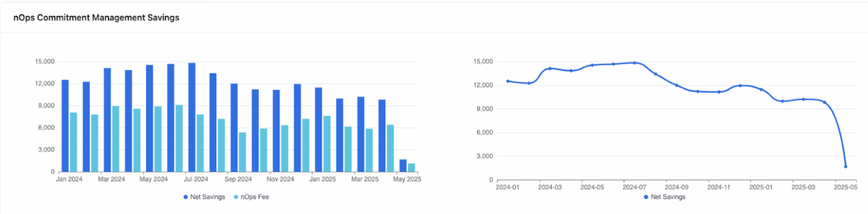Click the Jan 2024 Net Savings bar
The height and width of the screenshot is (214, 868).
(65, 126)
